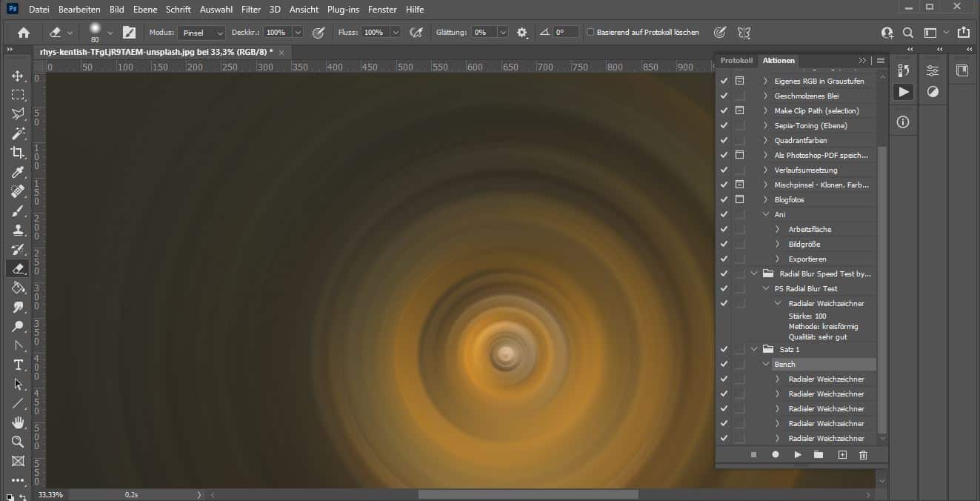Collapse the Satz 1 action set
Image resolution: width=980 pixels, height=501 pixels.
(754, 349)
